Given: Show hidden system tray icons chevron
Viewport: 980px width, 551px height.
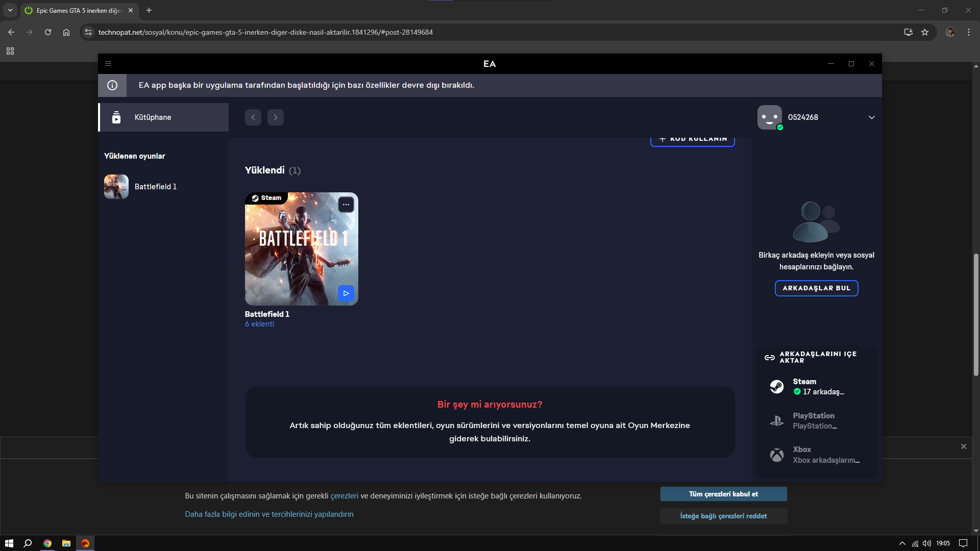Looking at the screenshot, I should 902,543.
